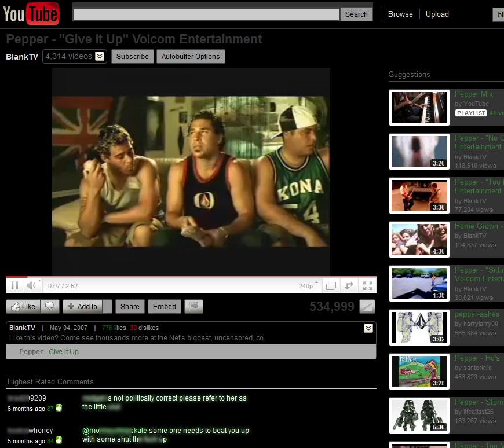This screenshot has width=504, height=448.
Task: Click the 0:07 / 2:52 time display
Action: coord(63,286)
